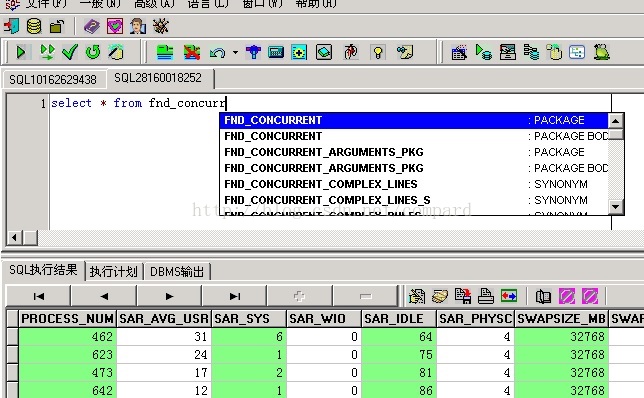Screen dimensions: 644x398
Task: Select highlighted FND_CONCURRENT PACKAGE suggestion
Action: pos(415,120)
